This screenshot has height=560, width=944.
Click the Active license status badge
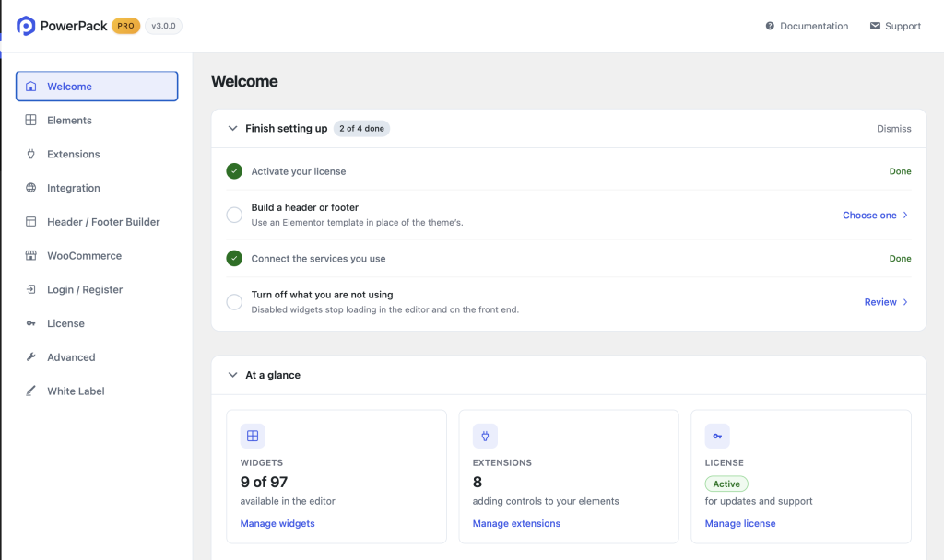tap(726, 484)
